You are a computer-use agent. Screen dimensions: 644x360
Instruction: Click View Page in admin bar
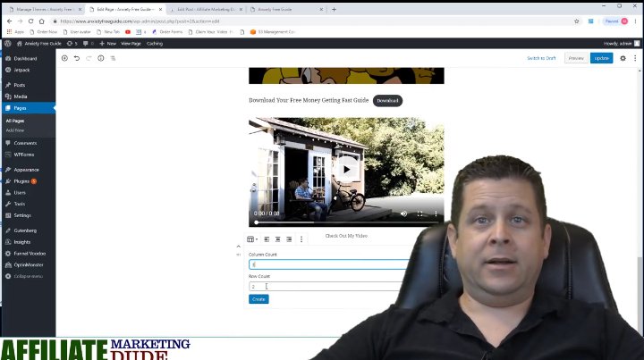[131, 44]
